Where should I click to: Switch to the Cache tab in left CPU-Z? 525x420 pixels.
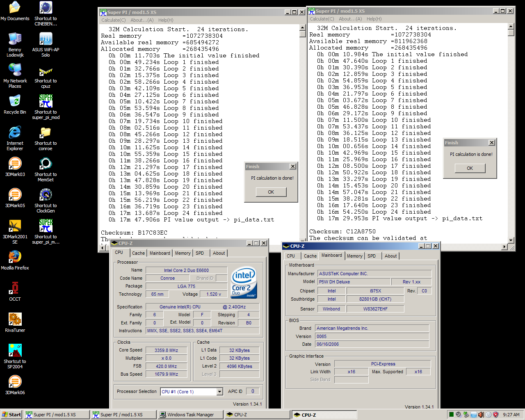pos(138,253)
